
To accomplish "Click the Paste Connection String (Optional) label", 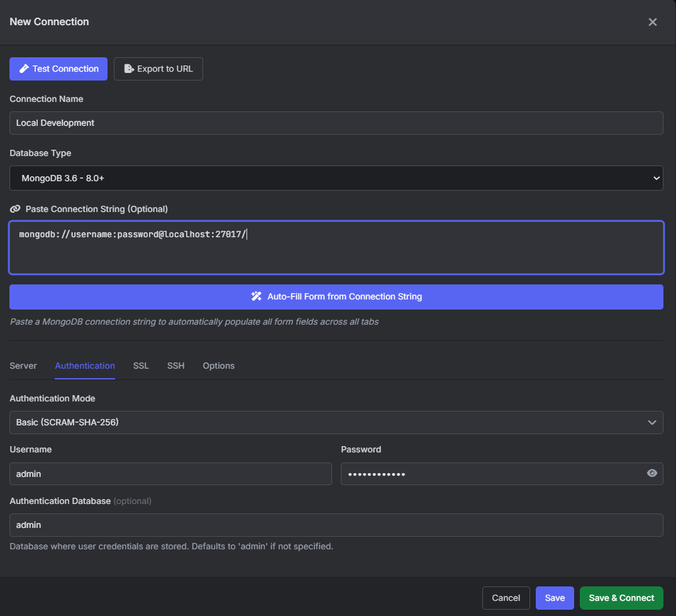I will (x=97, y=210).
